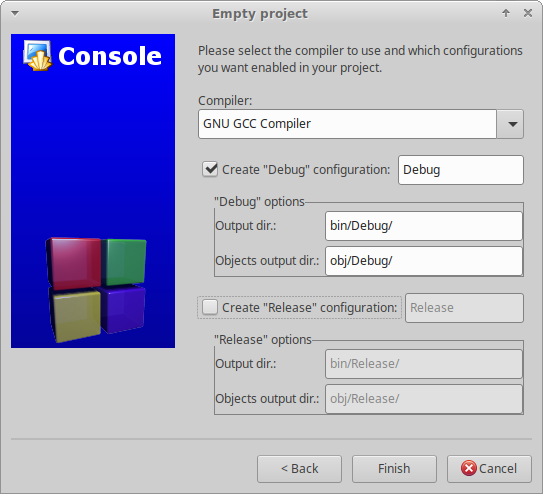Click the Code::Blocks colored cubes image
543x494 pixels.
pos(96,289)
